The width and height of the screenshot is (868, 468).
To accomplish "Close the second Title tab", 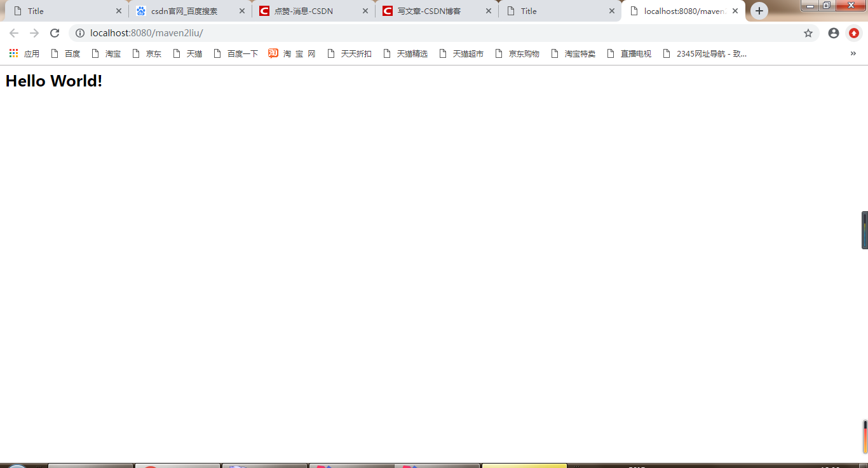I will pos(611,11).
